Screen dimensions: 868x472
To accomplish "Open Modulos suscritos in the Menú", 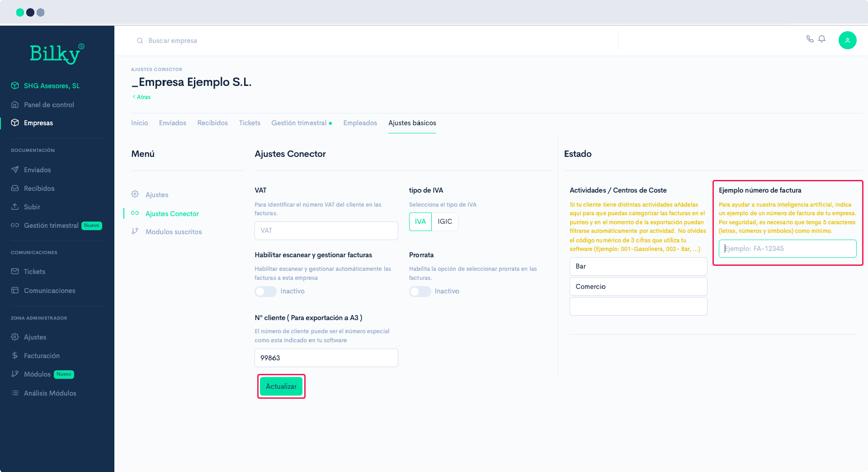I will pyautogui.click(x=174, y=232).
